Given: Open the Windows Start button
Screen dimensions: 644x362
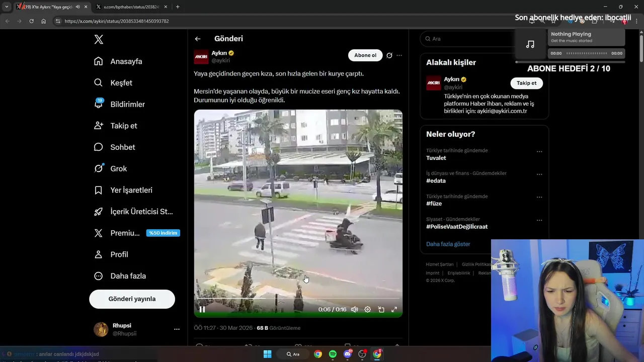Looking at the screenshot, I should [x=267, y=354].
